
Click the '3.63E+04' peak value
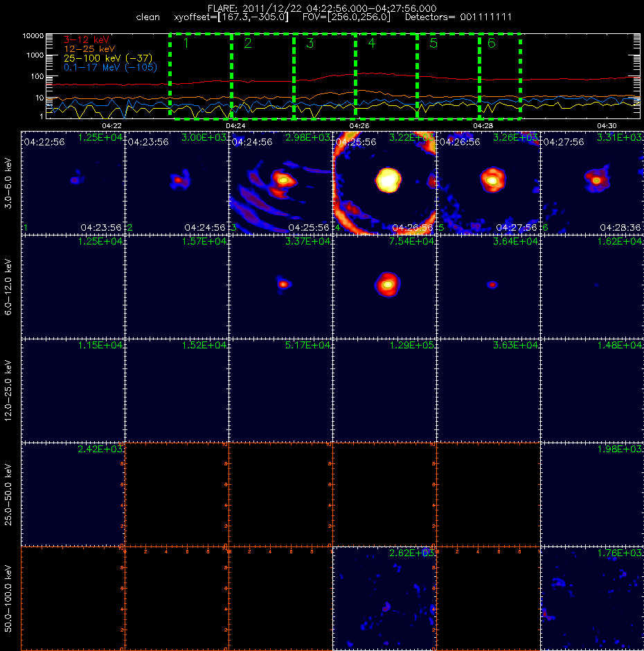point(515,345)
